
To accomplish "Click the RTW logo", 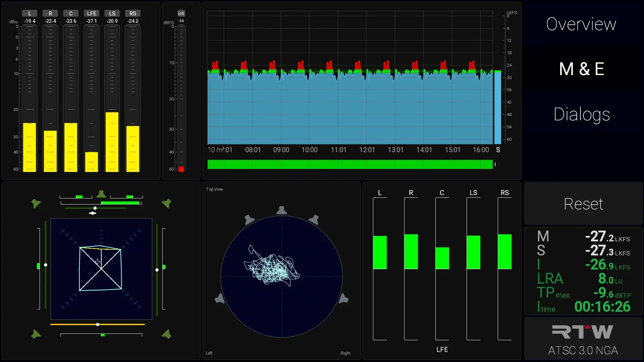I will point(582,332).
